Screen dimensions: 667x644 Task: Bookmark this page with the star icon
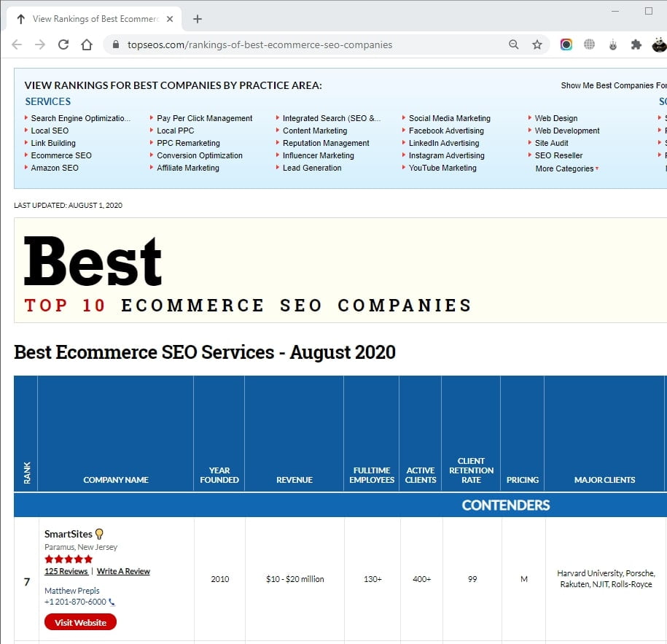[537, 44]
